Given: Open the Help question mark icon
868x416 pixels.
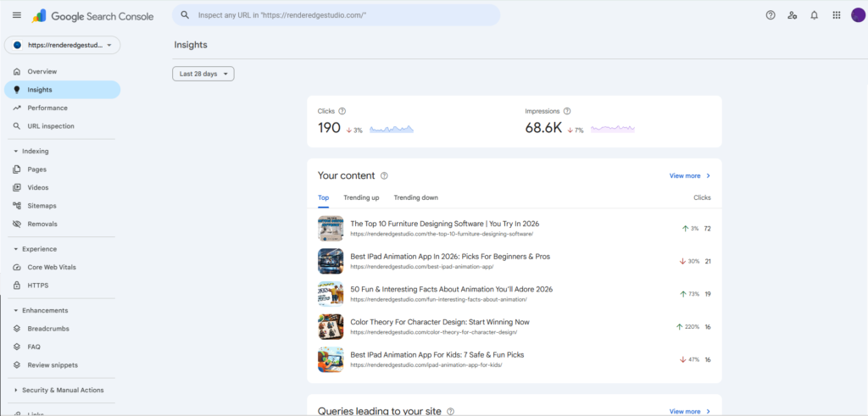Looking at the screenshot, I should tap(771, 15).
